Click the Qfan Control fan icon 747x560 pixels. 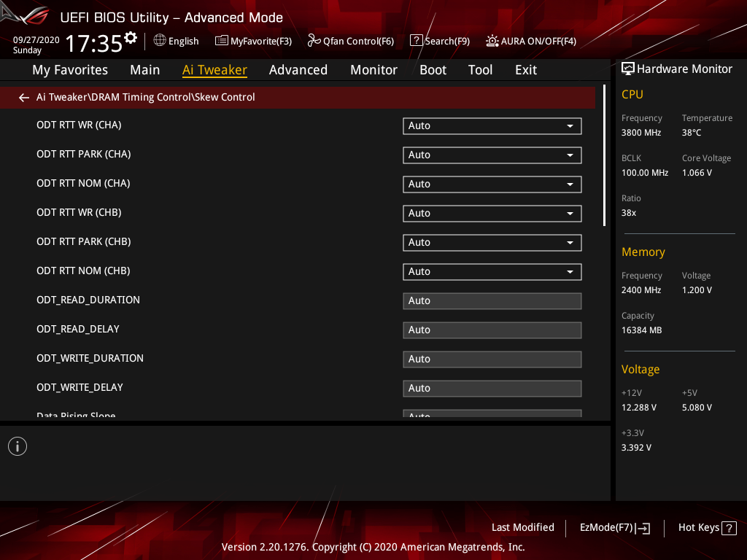(x=314, y=41)
